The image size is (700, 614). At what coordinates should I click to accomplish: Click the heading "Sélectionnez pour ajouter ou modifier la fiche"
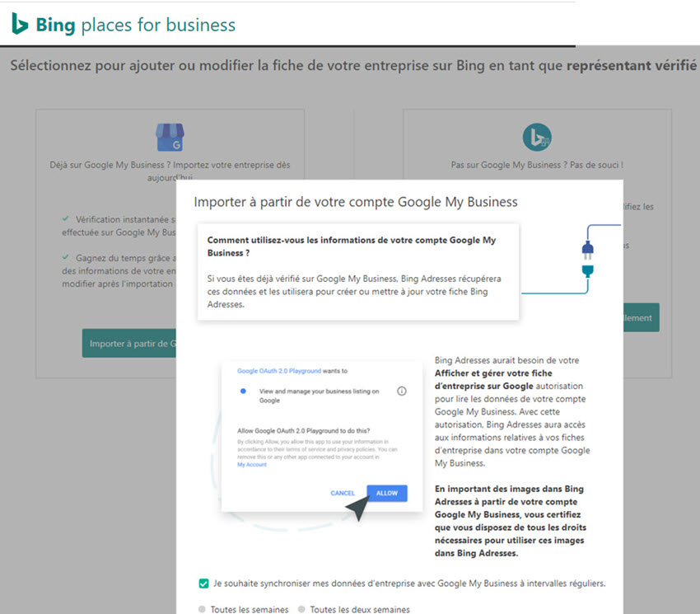pos(353,66)
